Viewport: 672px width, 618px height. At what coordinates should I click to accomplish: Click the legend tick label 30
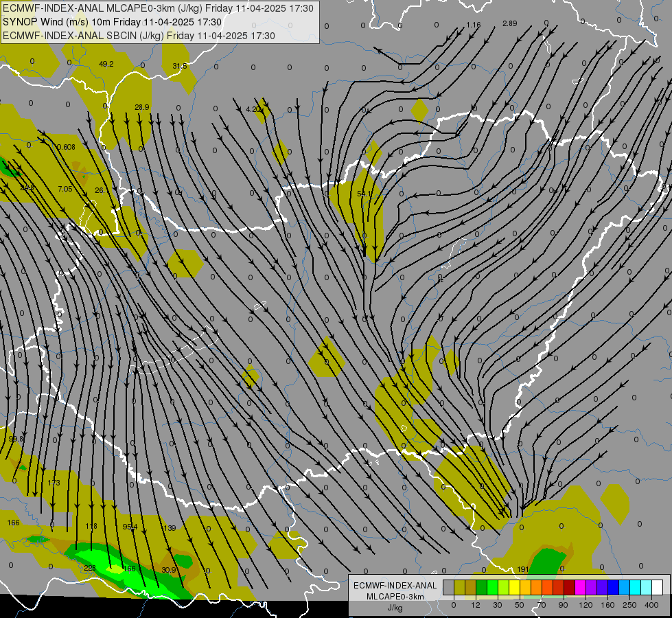(x=498, y=605)
